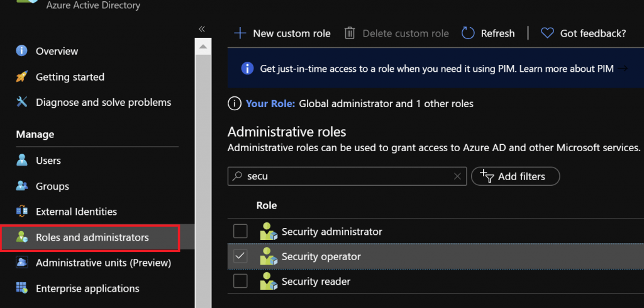This screenshot has height=308, width=644.
Task: Click the sidebar vertical scrollbar track
Action: pyautogui.click(x=203, y=181)
